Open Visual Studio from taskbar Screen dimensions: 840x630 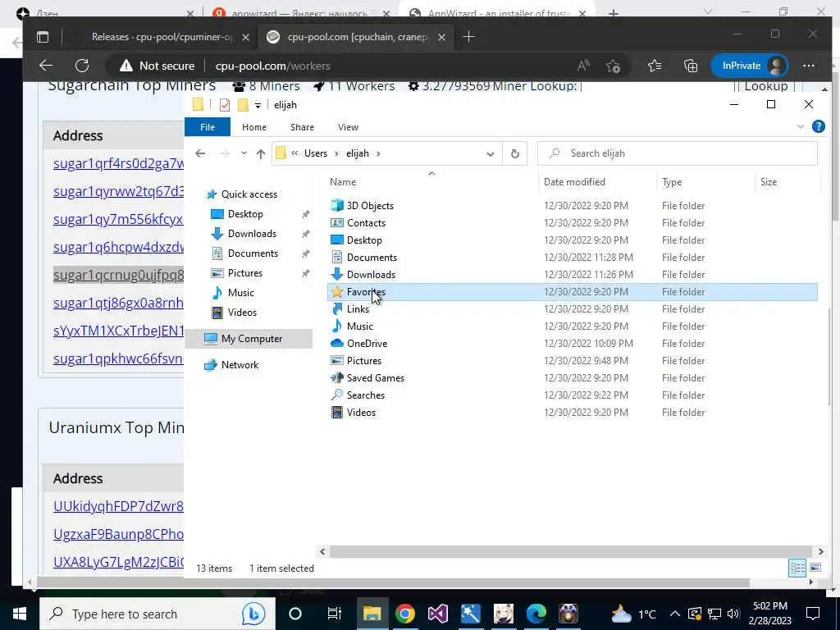(438, 614)
